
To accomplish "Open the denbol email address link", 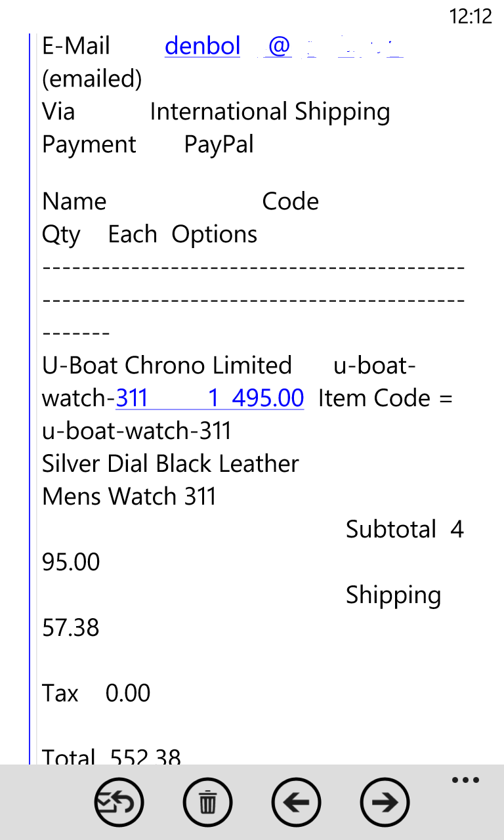I will click(x=202, y=46).
